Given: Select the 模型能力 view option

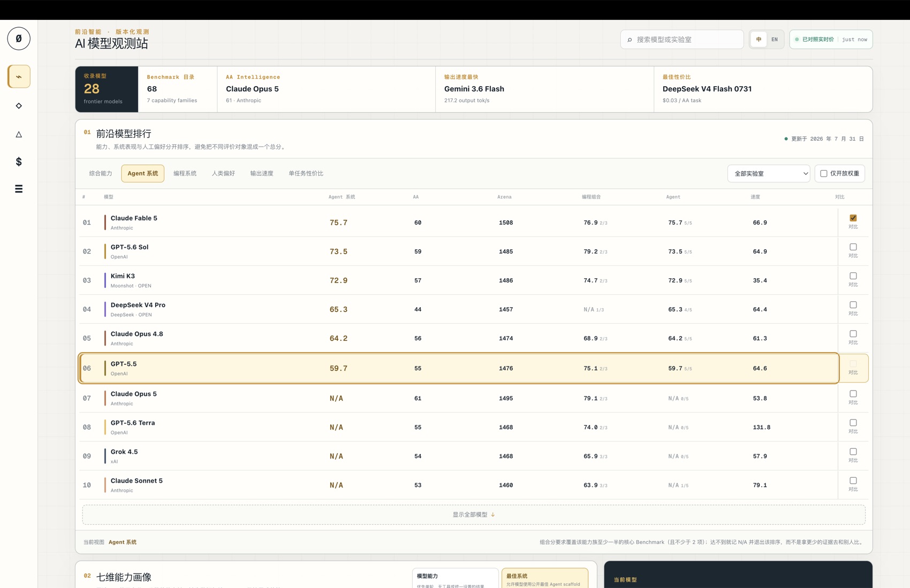Looking at the screenshot, I should coord(455,578).
